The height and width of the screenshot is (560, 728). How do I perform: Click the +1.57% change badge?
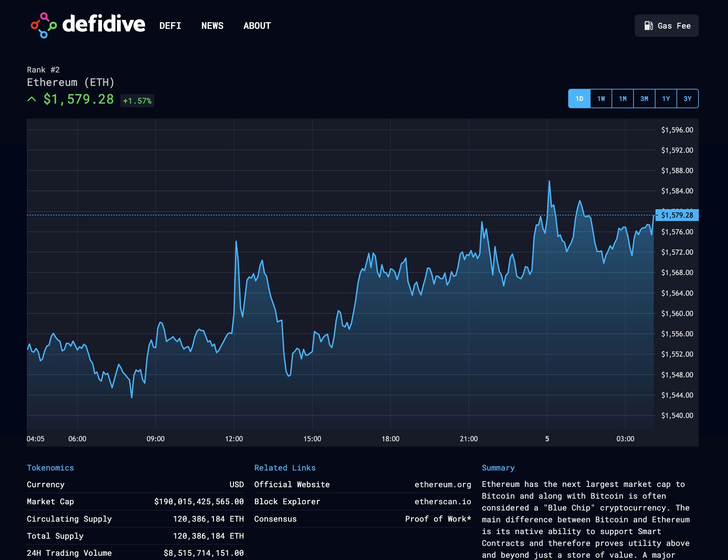pos(137,101)
